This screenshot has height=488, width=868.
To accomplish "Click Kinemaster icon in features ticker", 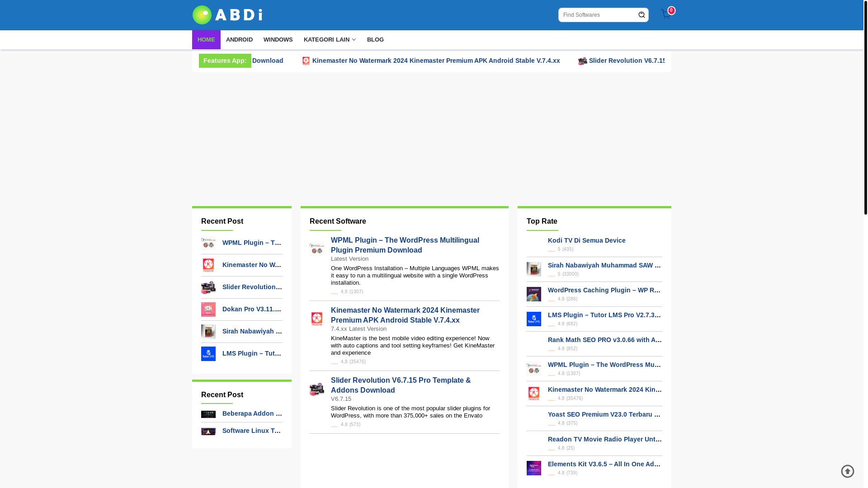I will pyautogui.click(x=306, y=61).
